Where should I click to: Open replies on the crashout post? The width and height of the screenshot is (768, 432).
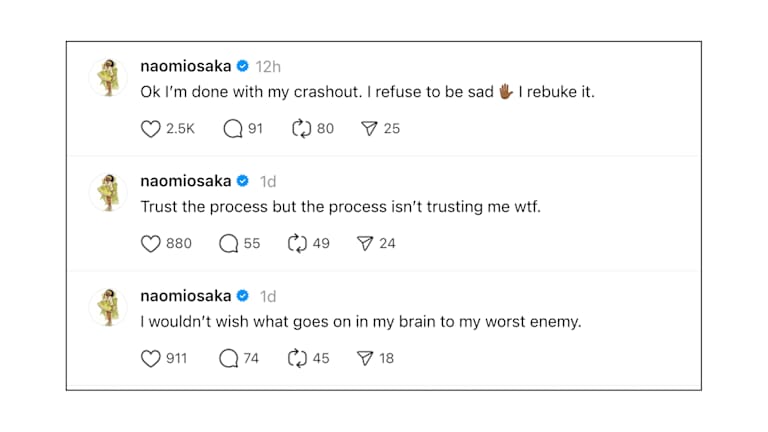click(233, 128)
